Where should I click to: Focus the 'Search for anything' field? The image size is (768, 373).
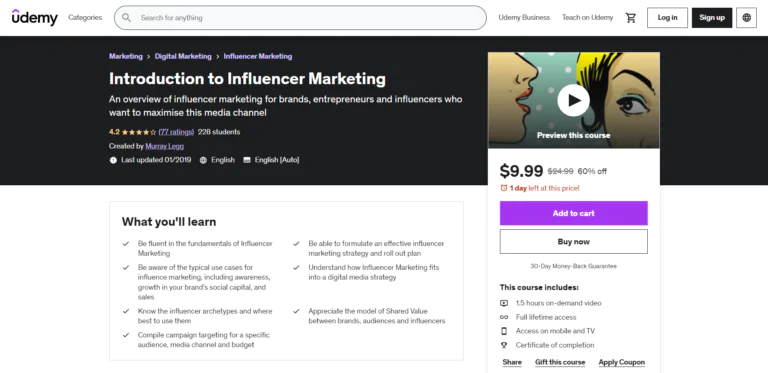pos(300,18)
